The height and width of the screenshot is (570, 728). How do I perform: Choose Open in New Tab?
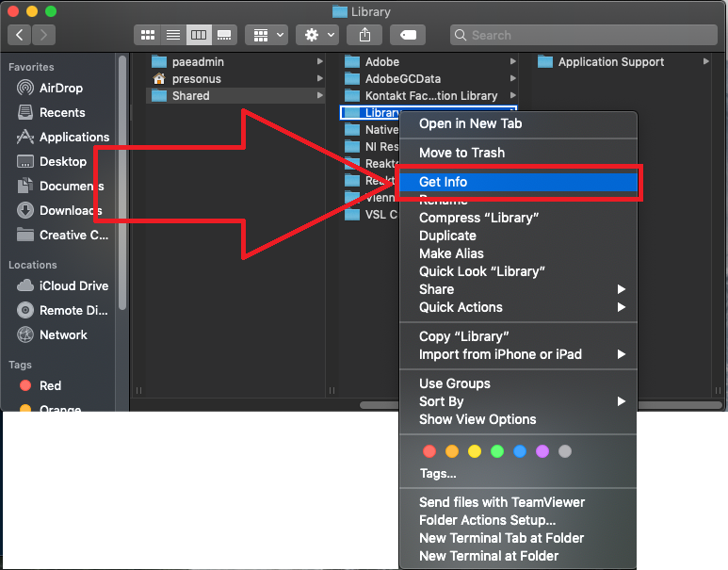pos(518,123)
